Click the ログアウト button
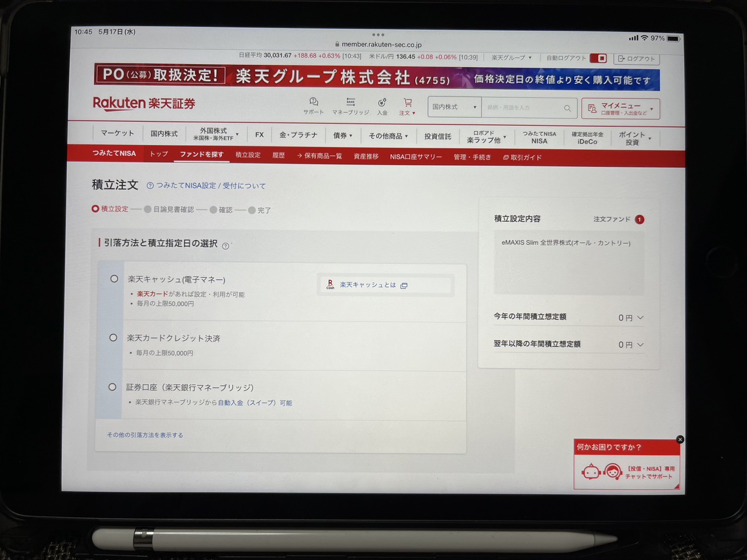This screenshot has height=560, width=747. [x=636, y=59]
